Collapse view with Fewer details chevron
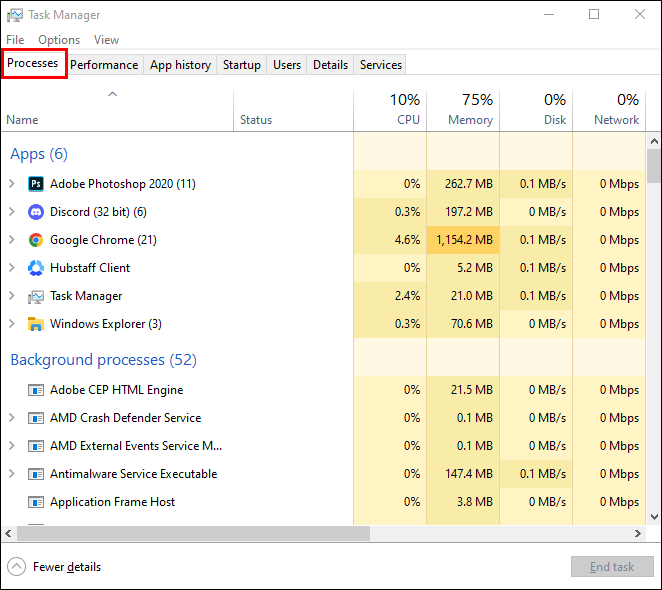 pos(17,567)
